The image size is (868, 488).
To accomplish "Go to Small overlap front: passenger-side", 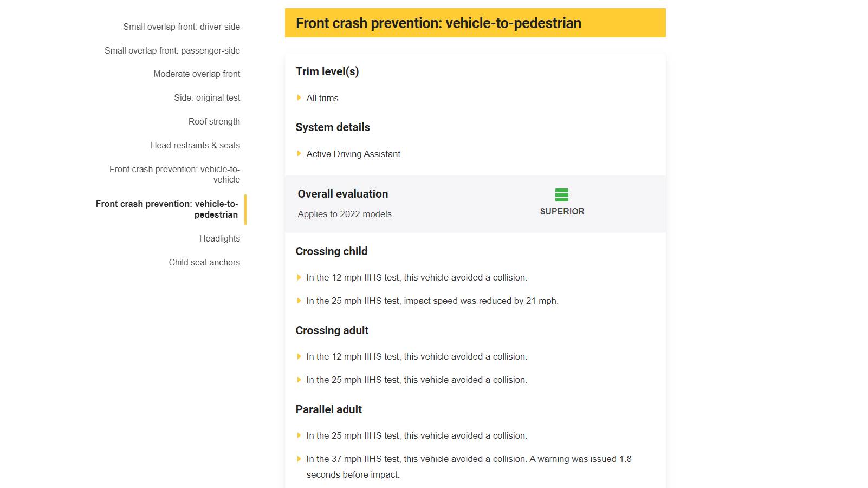I will click(172, 50).
